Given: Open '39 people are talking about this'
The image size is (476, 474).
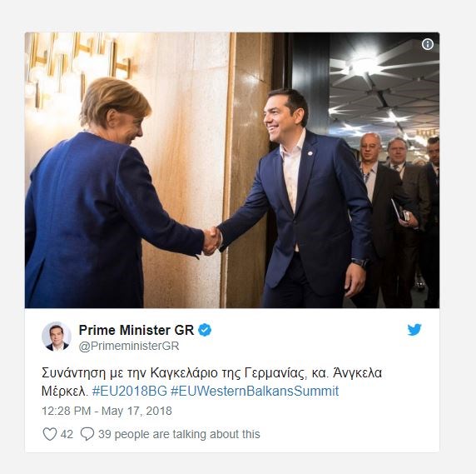Looking at the screenshot, I should coord(179,434).
